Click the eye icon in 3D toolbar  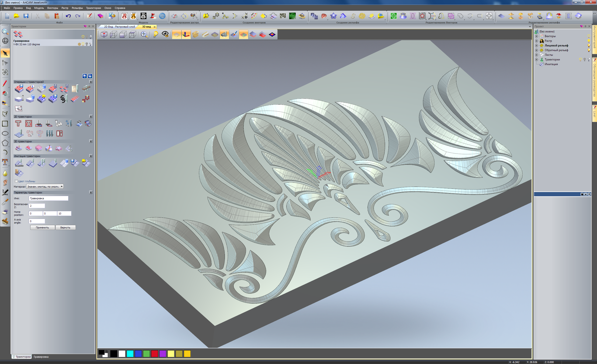pos(165,34)
